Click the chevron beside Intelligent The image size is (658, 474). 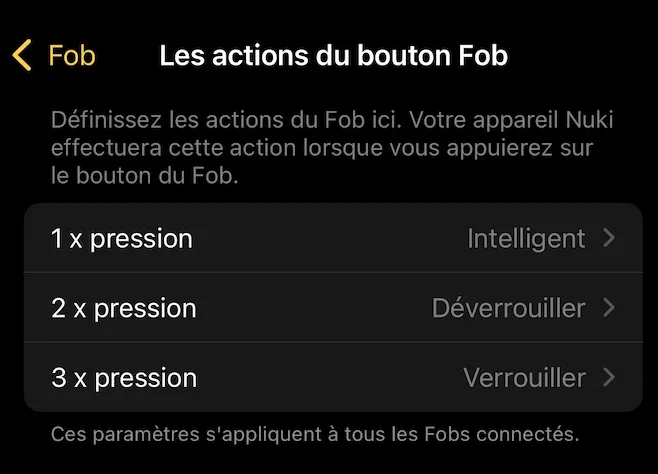(609, 239)
